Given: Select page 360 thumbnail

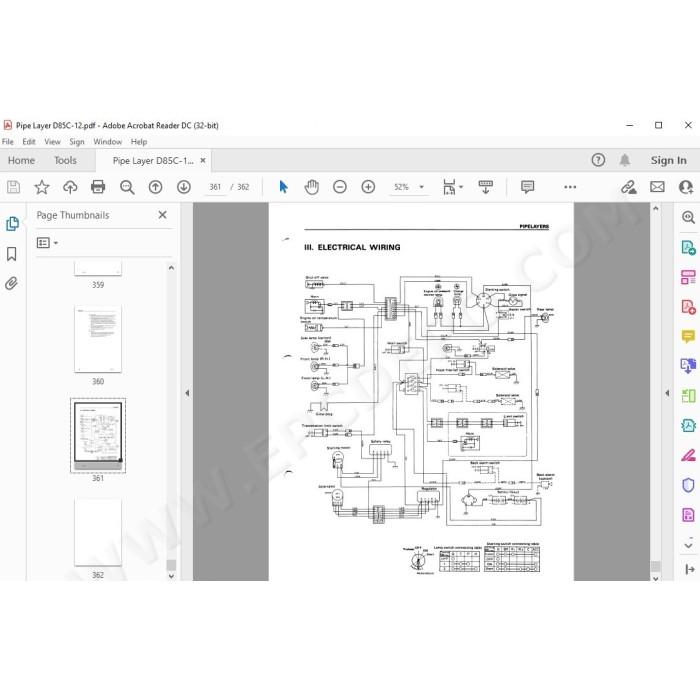Looking at the screenshot, I should (x=98, y=339).
